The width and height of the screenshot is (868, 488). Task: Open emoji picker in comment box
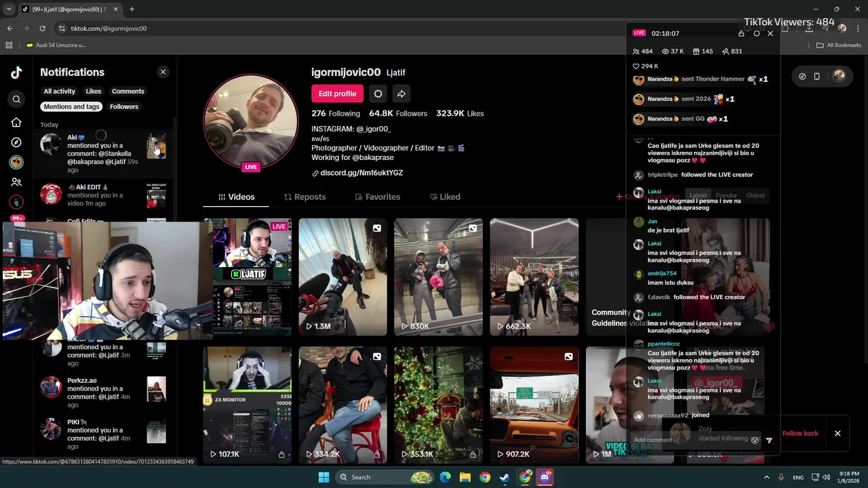(x=755, y=441)
